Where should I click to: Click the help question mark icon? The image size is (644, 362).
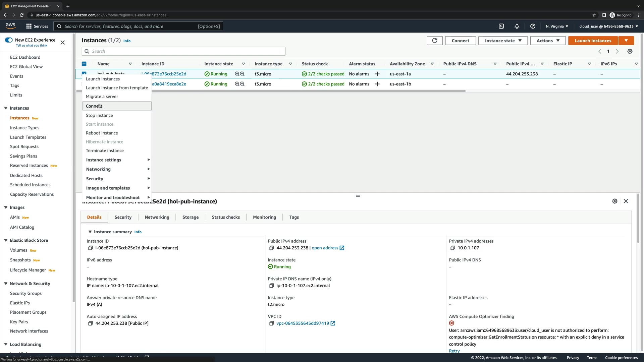[533, 26]
